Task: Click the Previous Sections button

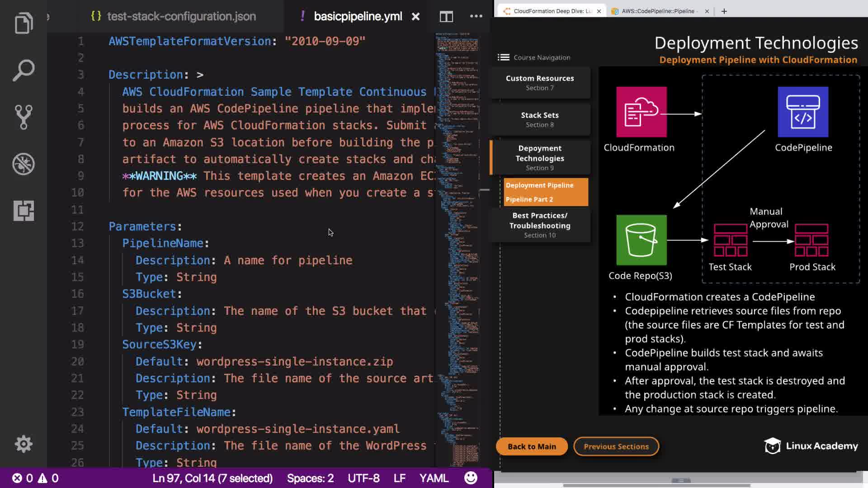Action: 616,446
